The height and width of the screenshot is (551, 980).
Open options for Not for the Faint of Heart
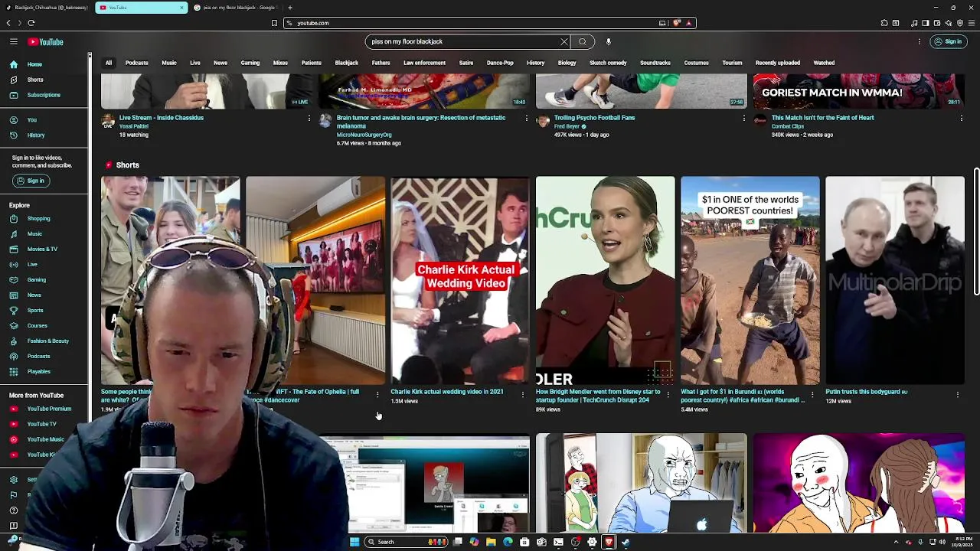(x=962, y=118)
